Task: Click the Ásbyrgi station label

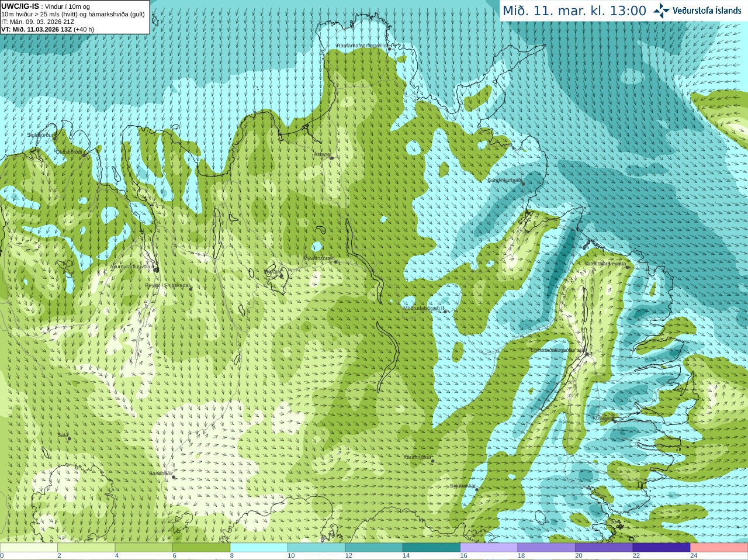Action: (x=322, y=154)
